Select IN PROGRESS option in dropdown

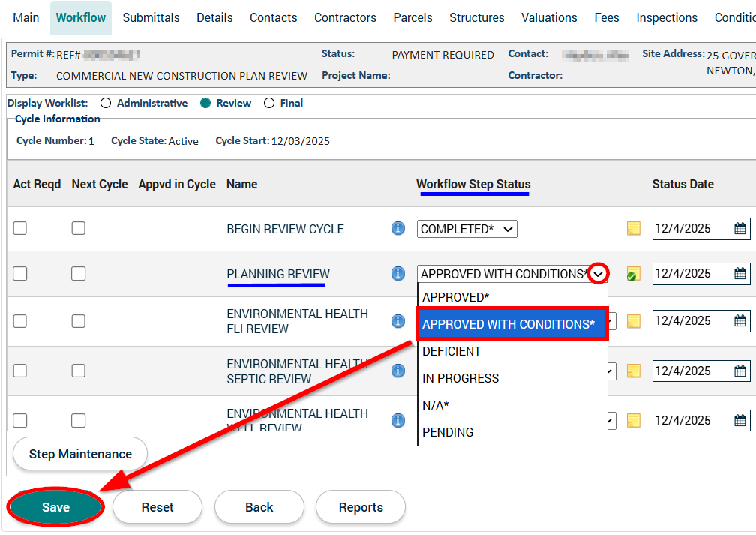[x=460, y=378]
